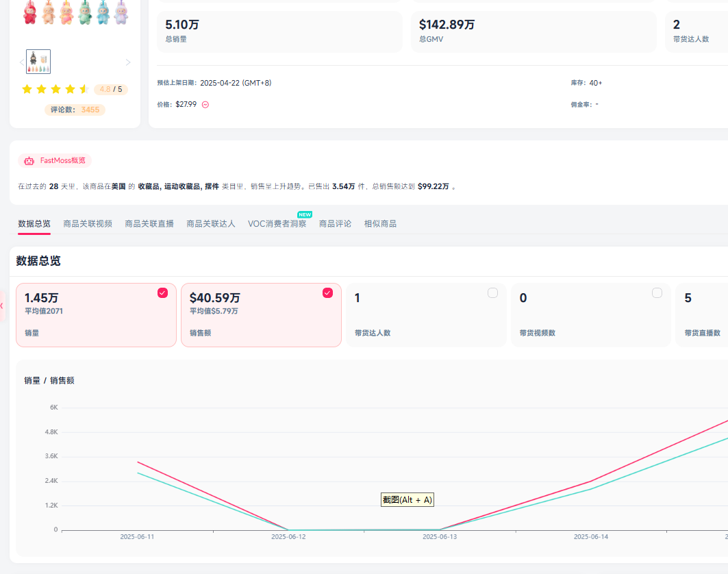Enable the 带货视频数 metric checkbox
Image resolution: width=728 pixels, height=574 pixels.
[x=657, y=292]
